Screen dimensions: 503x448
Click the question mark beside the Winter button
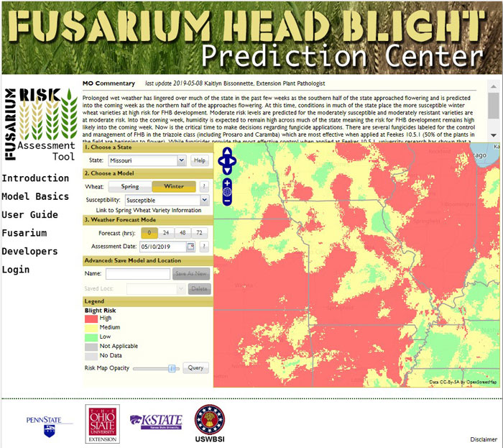click(x=203, y=187)
